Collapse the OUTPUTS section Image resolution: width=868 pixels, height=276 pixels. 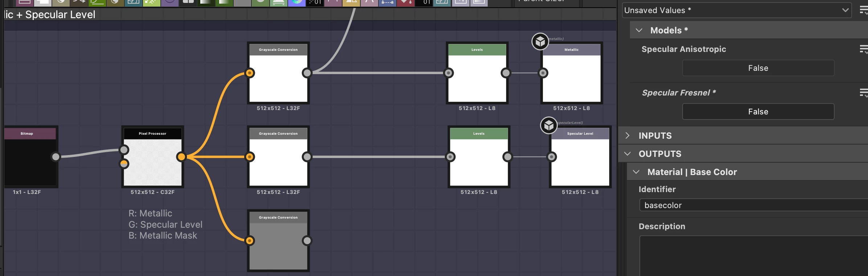[627, 154]
